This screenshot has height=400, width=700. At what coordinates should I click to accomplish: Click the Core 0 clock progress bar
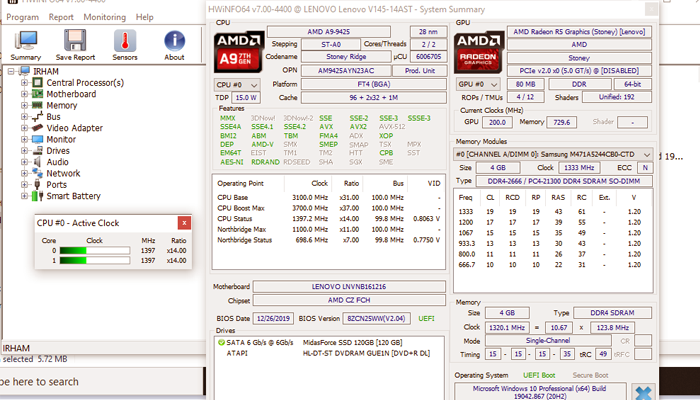pos(93,250)
